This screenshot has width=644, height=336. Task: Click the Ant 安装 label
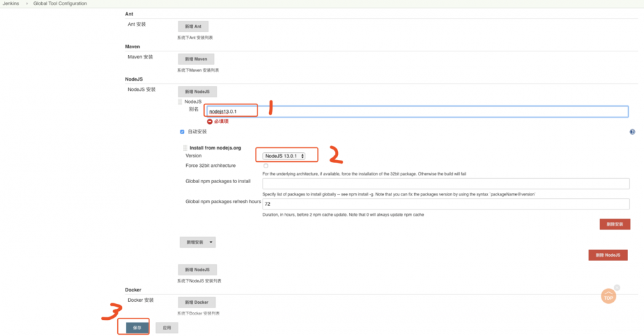coord(137,25)
